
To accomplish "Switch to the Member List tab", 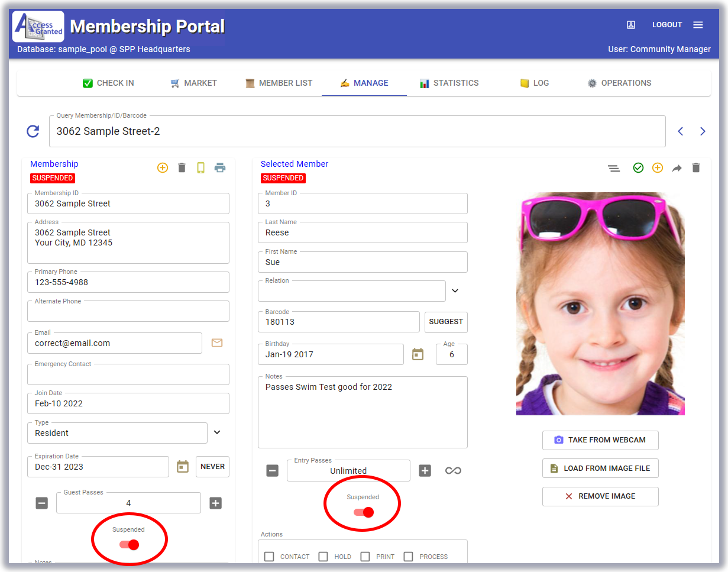I will coord(279,83).
